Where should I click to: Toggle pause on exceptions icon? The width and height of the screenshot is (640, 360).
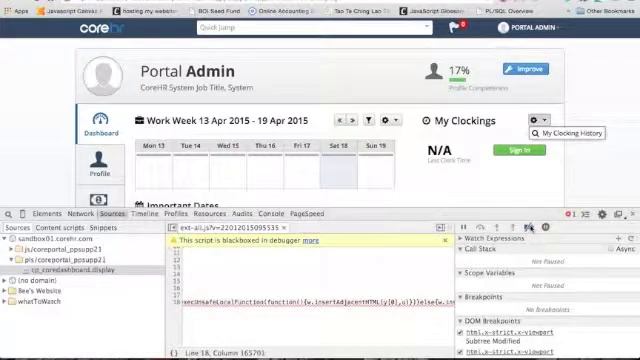[x=546, y=227]
